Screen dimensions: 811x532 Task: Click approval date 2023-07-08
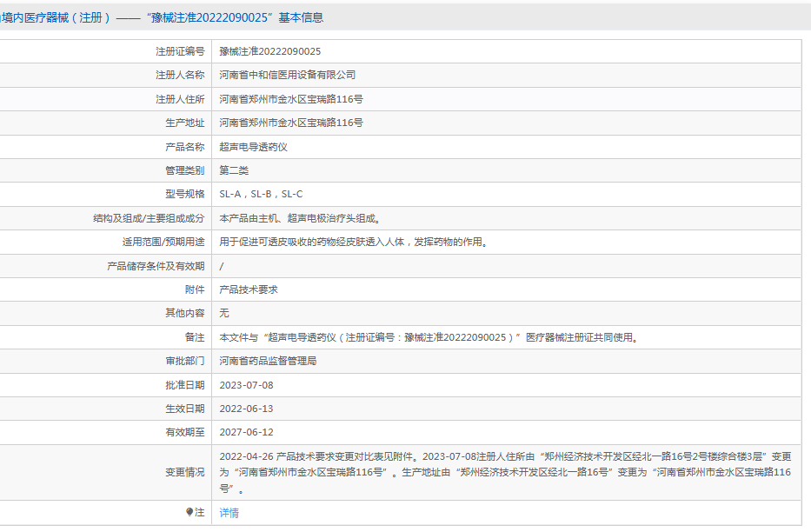click(x=246, y=385)
